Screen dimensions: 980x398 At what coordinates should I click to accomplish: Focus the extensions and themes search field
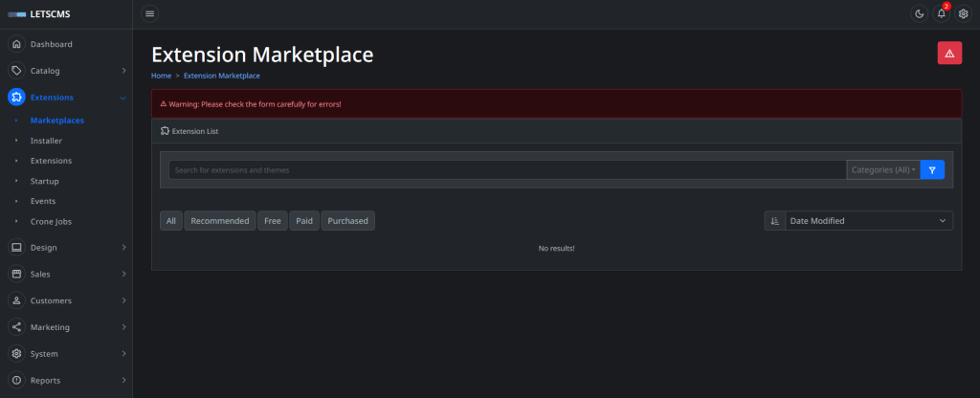(507, 170)
